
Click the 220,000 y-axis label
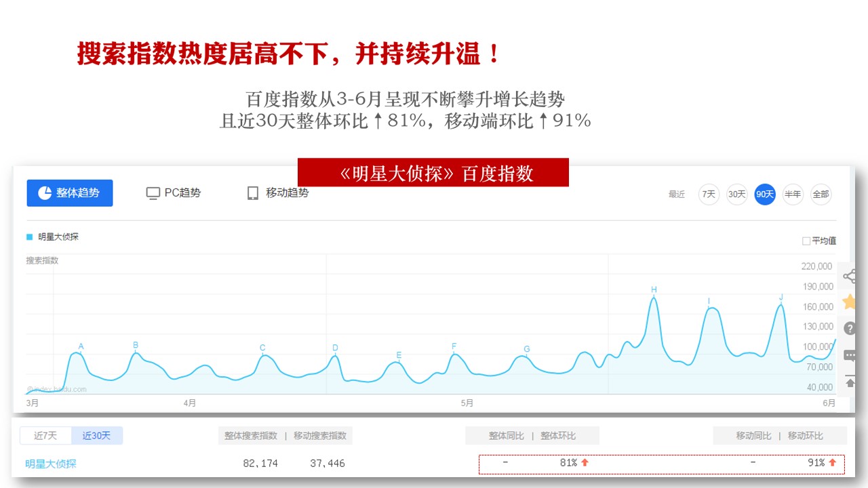(x=817, y=266)
